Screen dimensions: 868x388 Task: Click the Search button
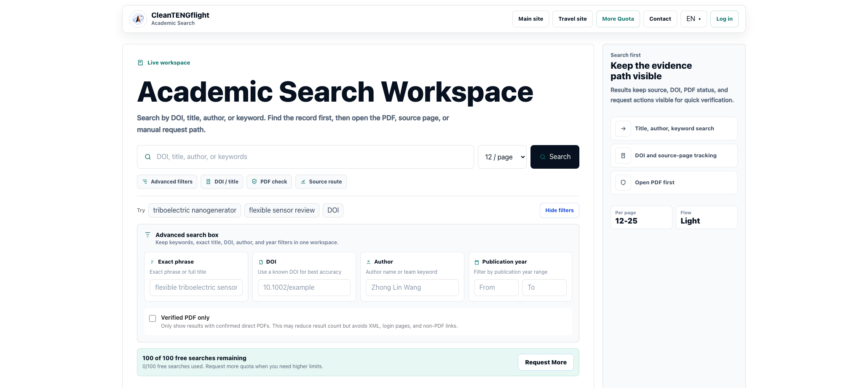pos(555,157)
